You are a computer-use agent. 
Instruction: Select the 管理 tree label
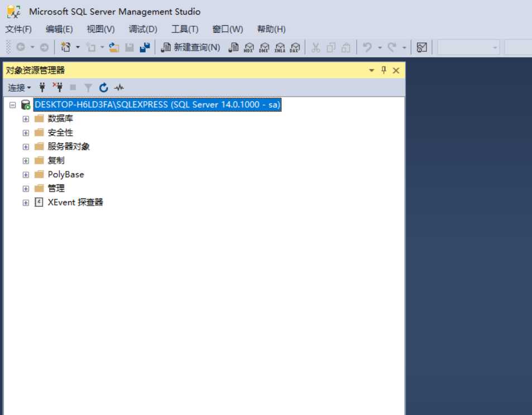56,188
